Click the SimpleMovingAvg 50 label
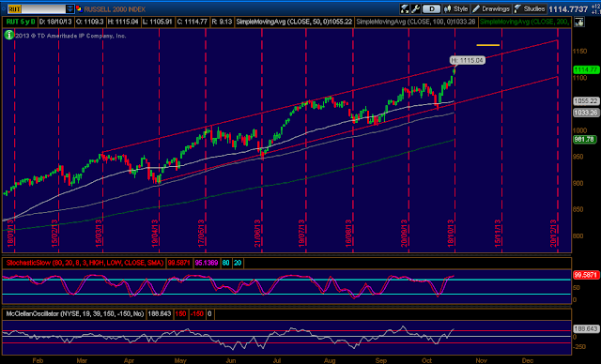 (x=294, y=22)
